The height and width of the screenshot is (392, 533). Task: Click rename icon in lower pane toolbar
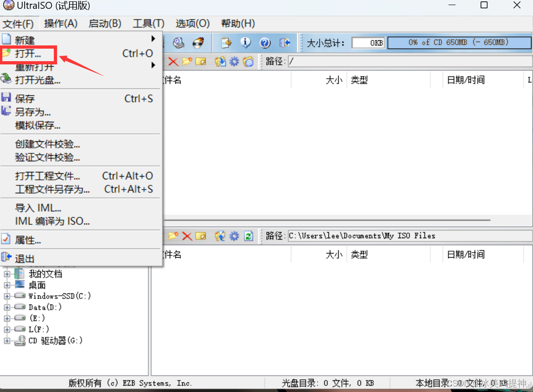pyautogui.click(x=200, y=236)
